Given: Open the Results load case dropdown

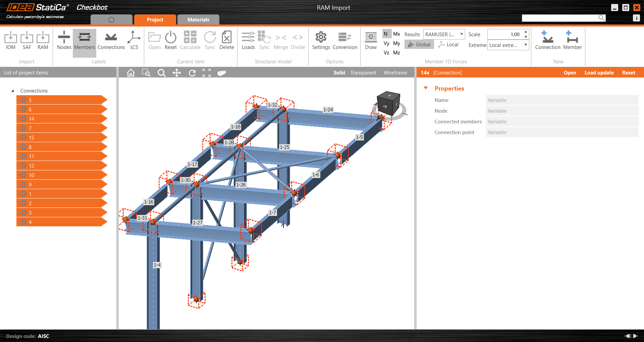Looking at the screenshot, I should tap(462, 34).
